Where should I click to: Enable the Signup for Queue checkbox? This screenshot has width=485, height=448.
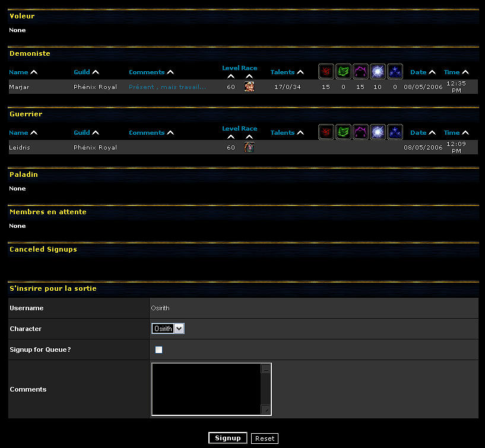pos(159,350)
